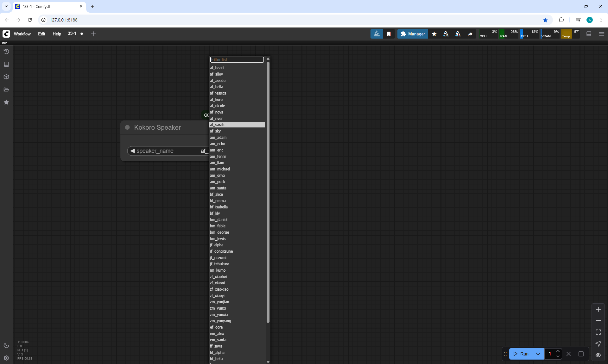Increase the batch count stepper
Viewport: 608px width, 364px height.
(558, 351)
